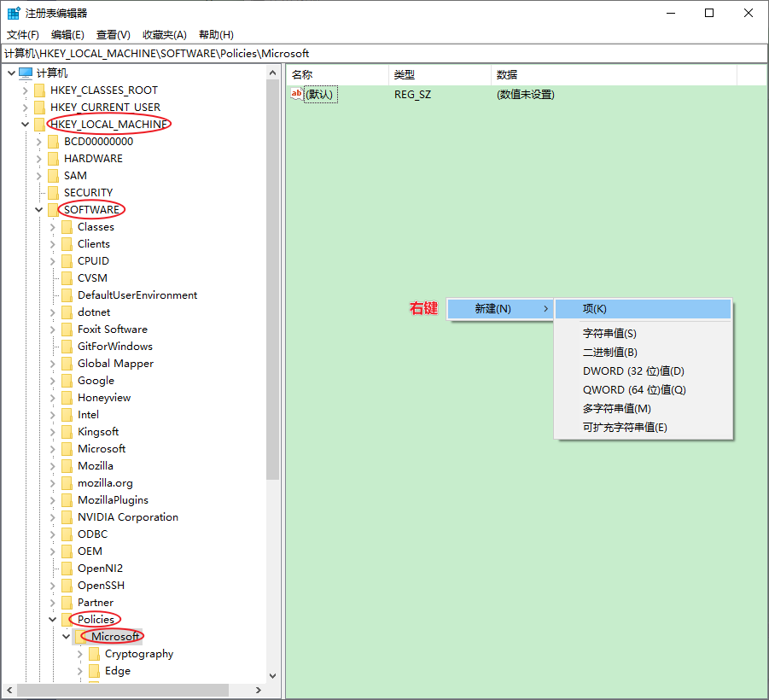Click the tree scroll down arrow
This screenshot has height=700, width=769.
272,676
